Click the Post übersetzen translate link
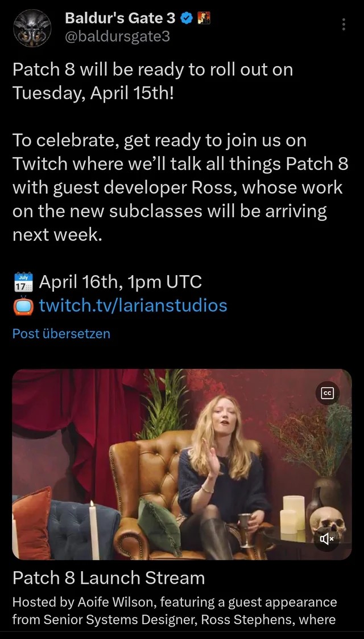The height and width of the screenshot is (639, 364). [x=61, y=333]
